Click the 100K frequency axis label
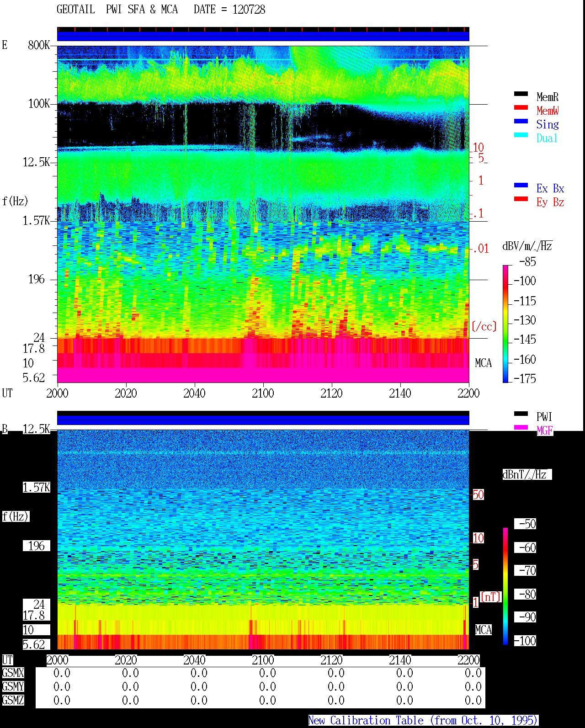585x728 pixels. (39, 103)
